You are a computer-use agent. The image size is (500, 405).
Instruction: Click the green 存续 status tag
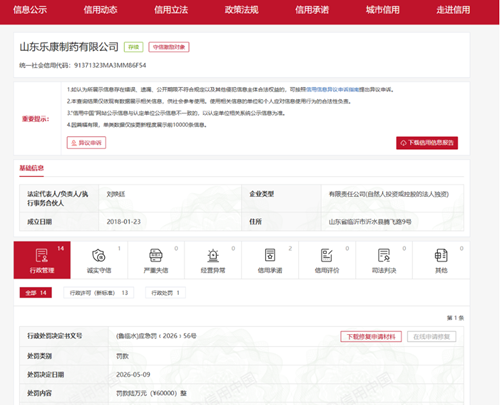point(134,47)
